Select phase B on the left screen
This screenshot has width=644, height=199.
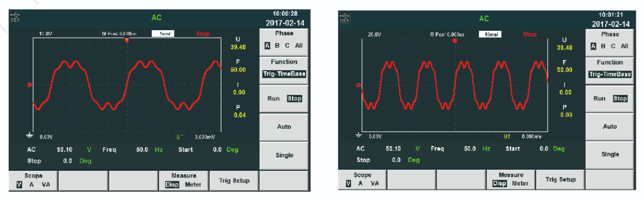pyautogui.click(x=277, y=46)
